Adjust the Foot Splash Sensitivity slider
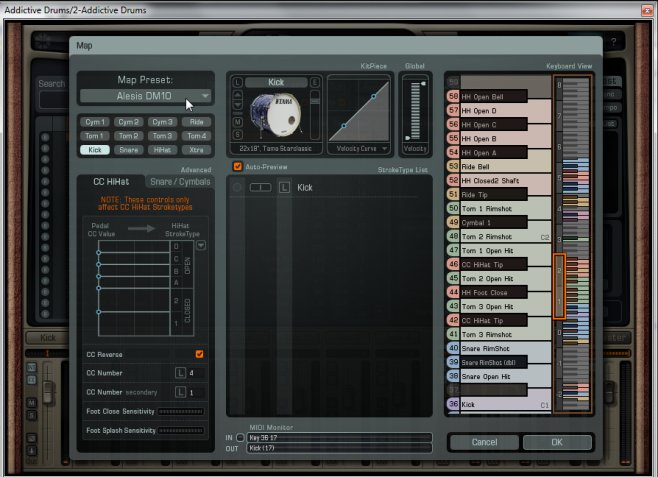This screenshot has height=477, width=658. 181,430
